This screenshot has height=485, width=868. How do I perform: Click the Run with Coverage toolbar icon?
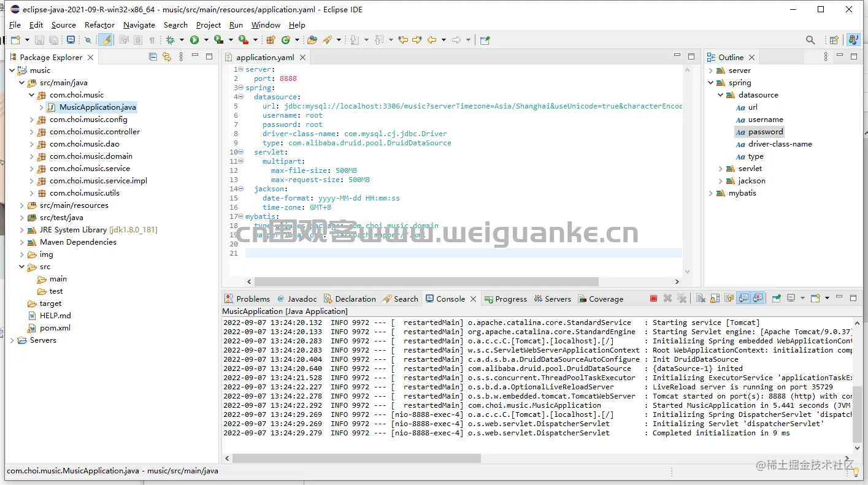218,40
